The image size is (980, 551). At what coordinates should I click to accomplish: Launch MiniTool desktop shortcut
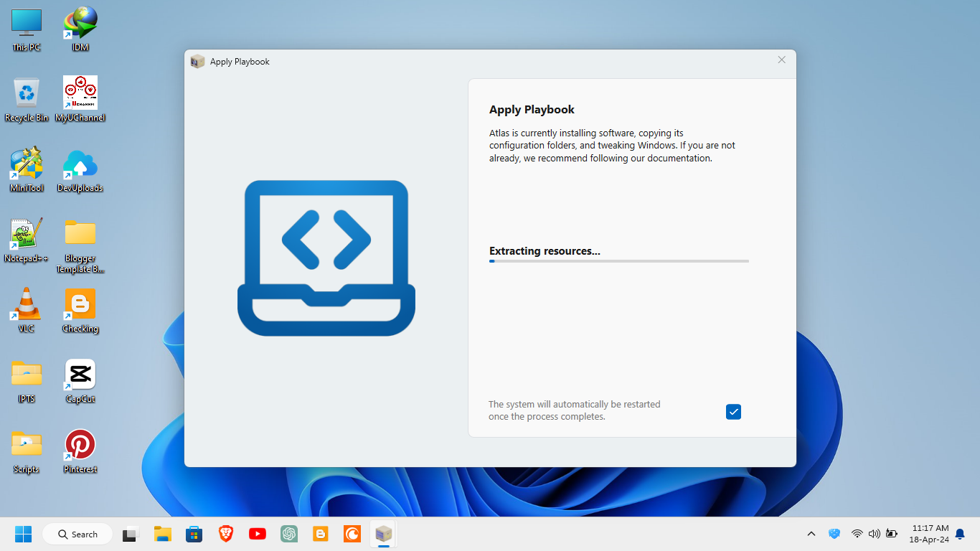(x=27, y=170)
